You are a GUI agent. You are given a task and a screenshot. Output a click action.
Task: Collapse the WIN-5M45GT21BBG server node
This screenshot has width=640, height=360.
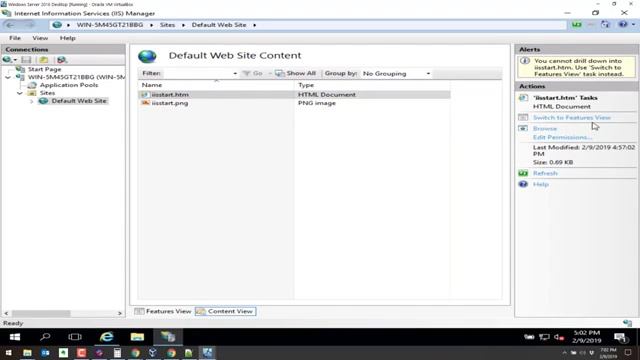(x=8, y=77)
